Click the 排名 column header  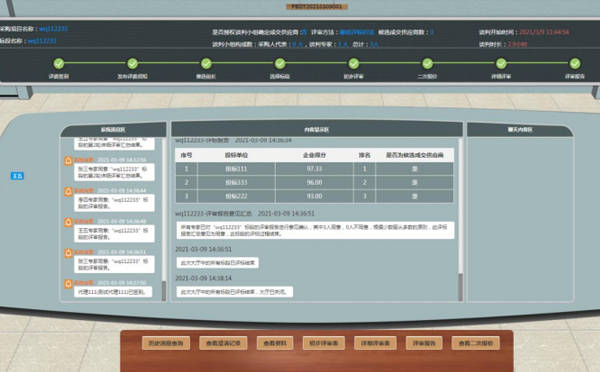364,155
